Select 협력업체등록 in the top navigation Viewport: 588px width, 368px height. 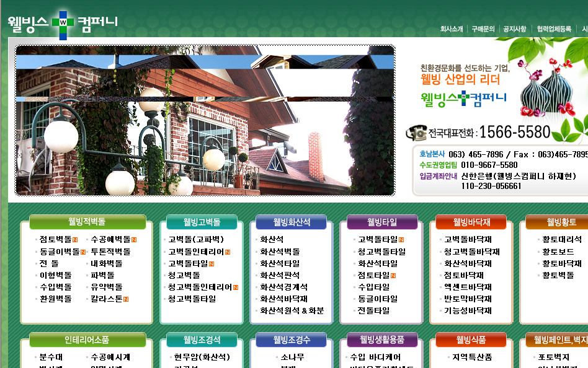point(554,29)
